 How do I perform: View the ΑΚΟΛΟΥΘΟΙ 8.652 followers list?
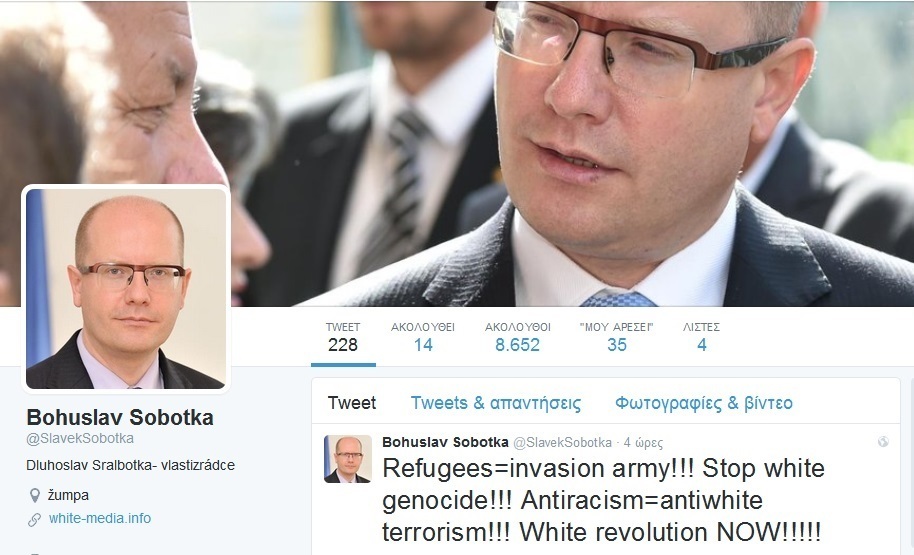point(518,337)
